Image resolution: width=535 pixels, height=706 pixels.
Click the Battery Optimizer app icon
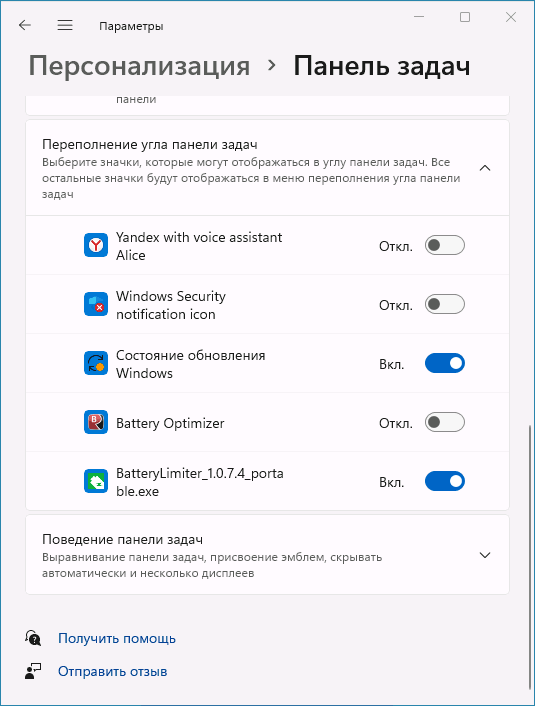click(x=96, y=422)
